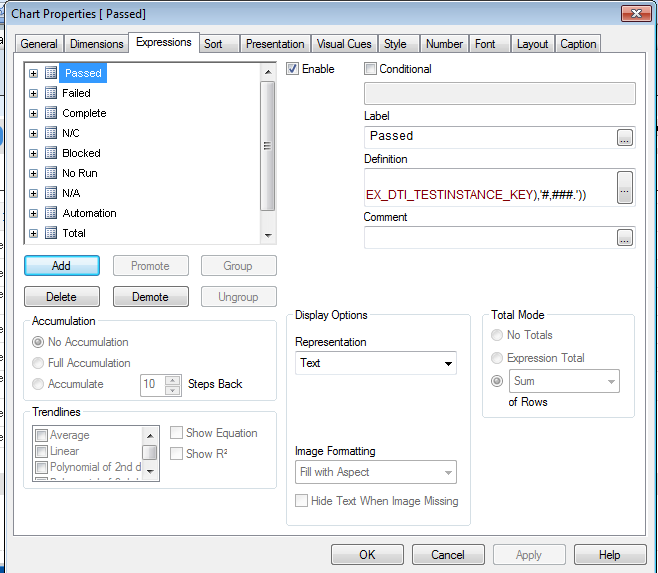658x573 pixels.
Task: Click the table icon beside Blocked expression
Action: tap(51, 153)
